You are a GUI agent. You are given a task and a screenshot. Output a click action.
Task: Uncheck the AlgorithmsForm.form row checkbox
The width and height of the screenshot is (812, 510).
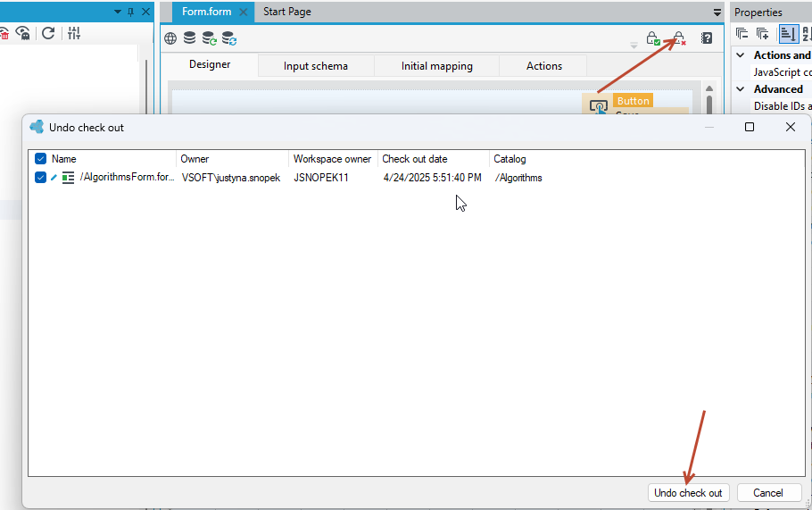pyautogui.click(x=40, y=177)
